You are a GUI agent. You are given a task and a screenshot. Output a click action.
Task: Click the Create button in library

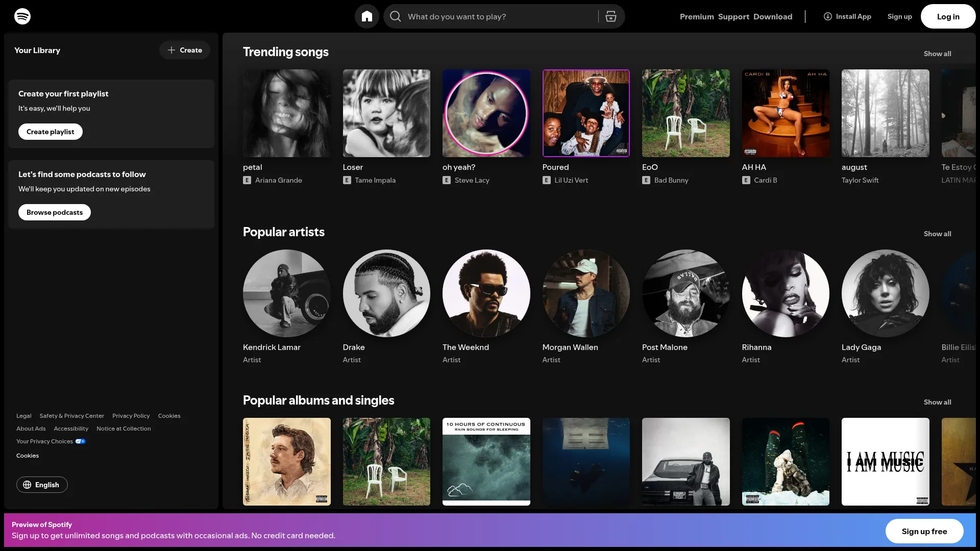pos(185,50)
